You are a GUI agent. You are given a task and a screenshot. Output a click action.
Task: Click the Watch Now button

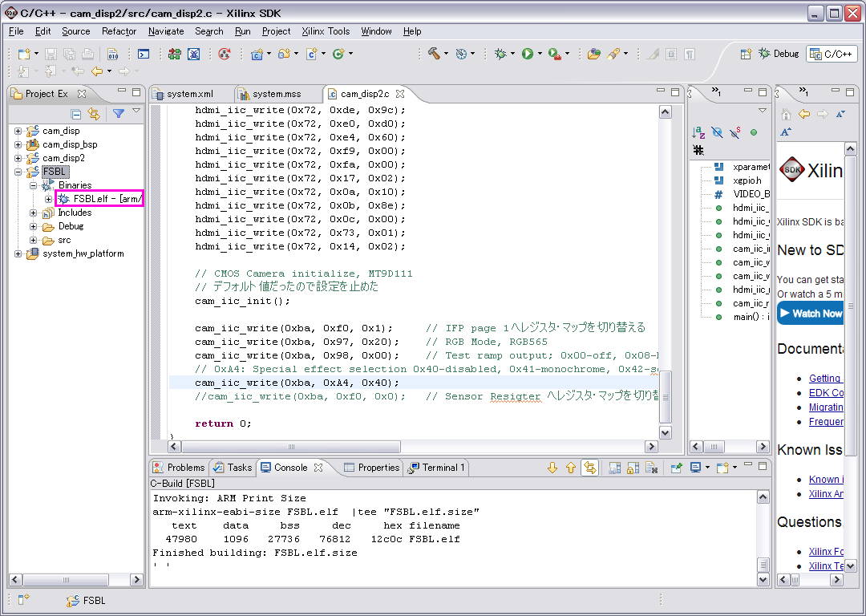tap(811, 314)
